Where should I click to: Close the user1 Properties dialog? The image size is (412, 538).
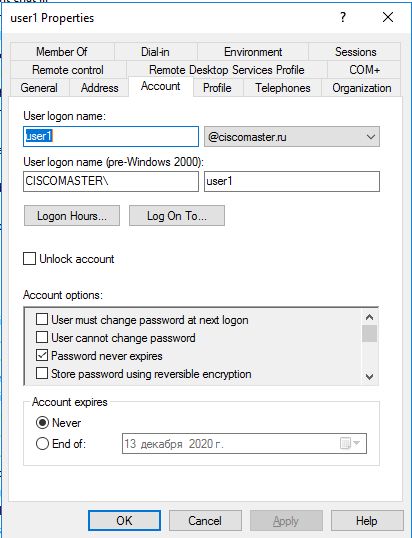click(388, 17)
